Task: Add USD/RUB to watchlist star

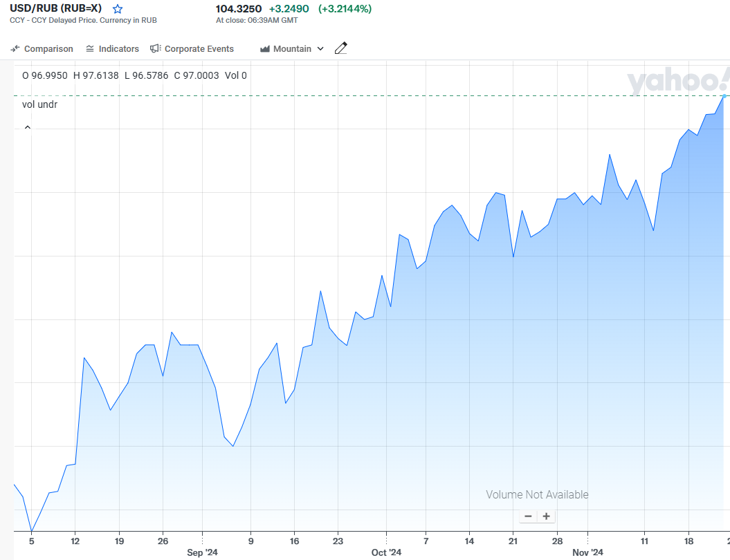Action: click(118, 9)
